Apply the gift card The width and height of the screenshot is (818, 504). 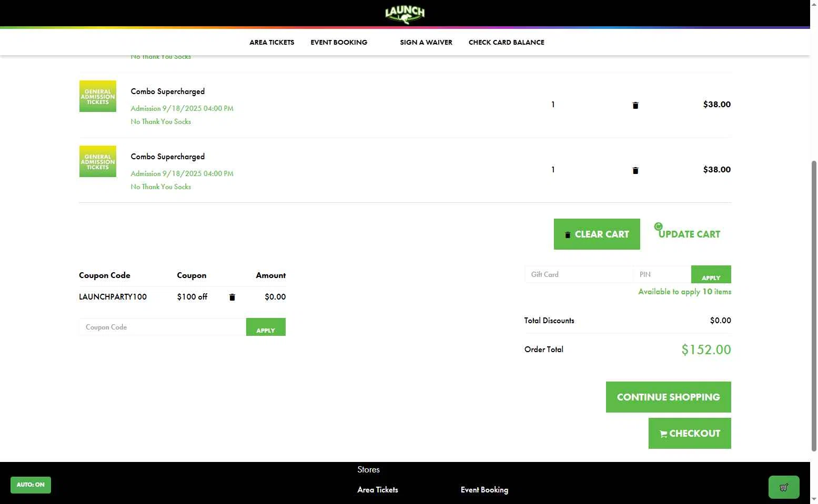[711, 274]
